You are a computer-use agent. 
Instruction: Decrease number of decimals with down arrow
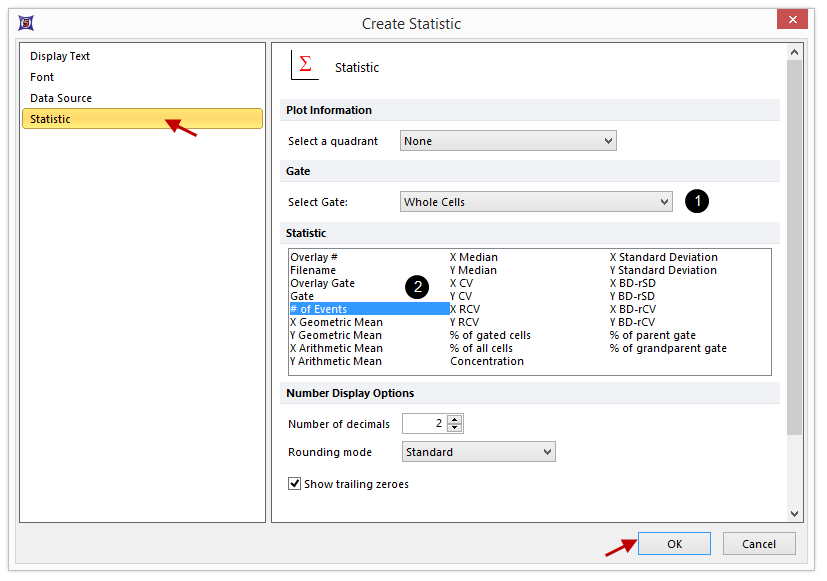[x=455, y=428]
